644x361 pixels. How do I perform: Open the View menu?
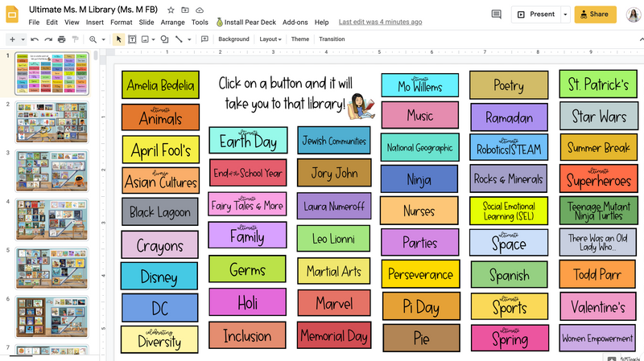(x=72, y=23)
